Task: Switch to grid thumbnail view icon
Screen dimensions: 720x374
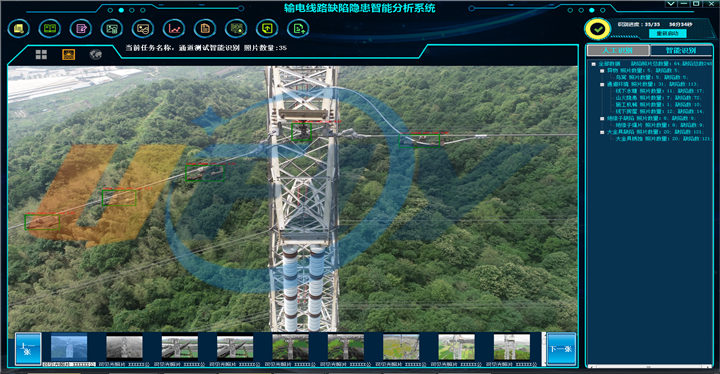Action: pyautogui.click(x=41, y=55)
